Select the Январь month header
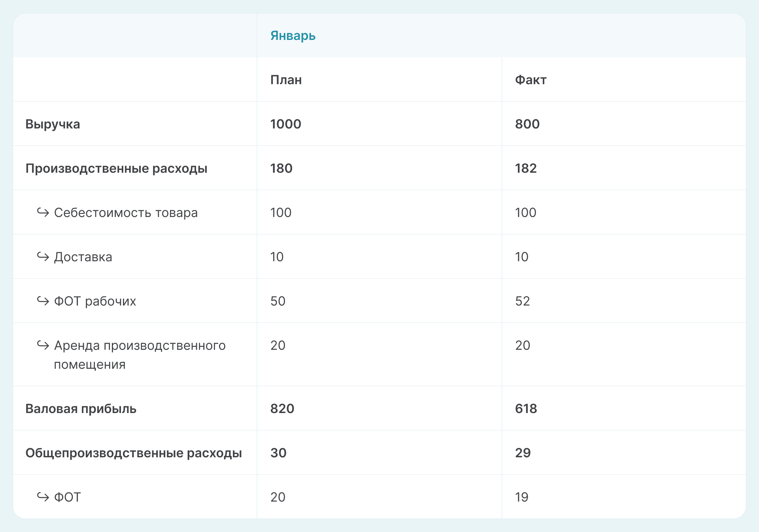 click(293, 36)
